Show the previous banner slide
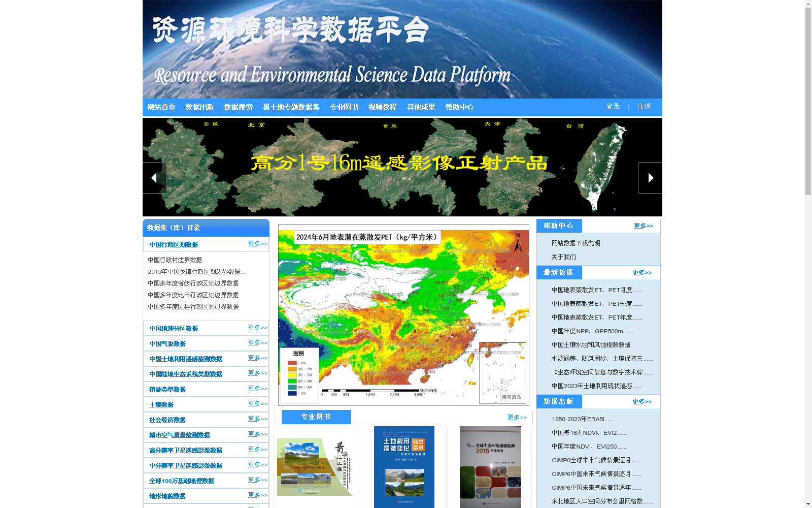 tap(154, 178)
